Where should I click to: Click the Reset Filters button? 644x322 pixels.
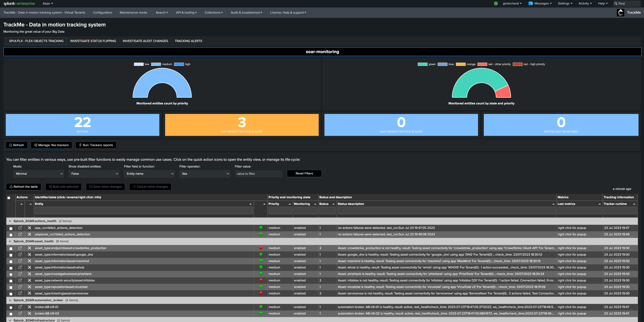pos(304,173)
